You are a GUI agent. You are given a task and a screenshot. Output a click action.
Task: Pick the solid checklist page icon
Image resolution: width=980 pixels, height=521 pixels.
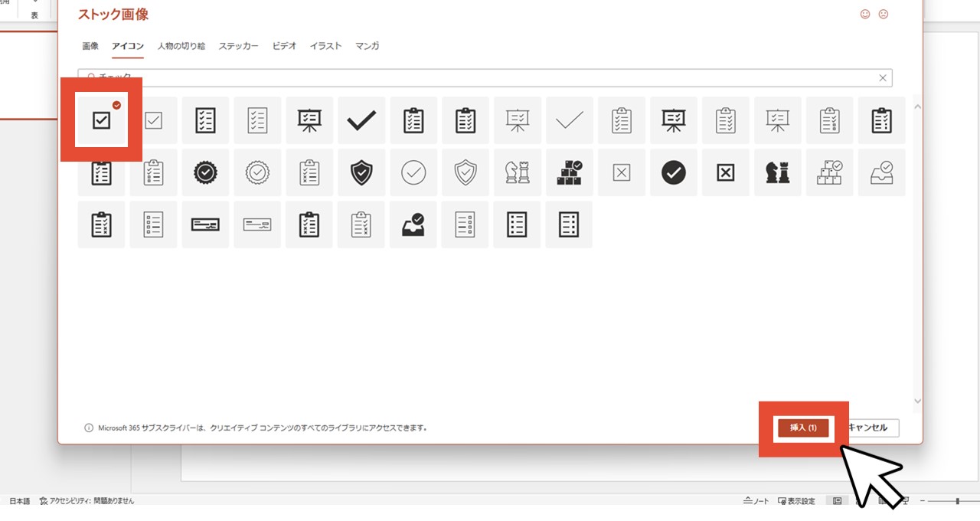(205, 120)
